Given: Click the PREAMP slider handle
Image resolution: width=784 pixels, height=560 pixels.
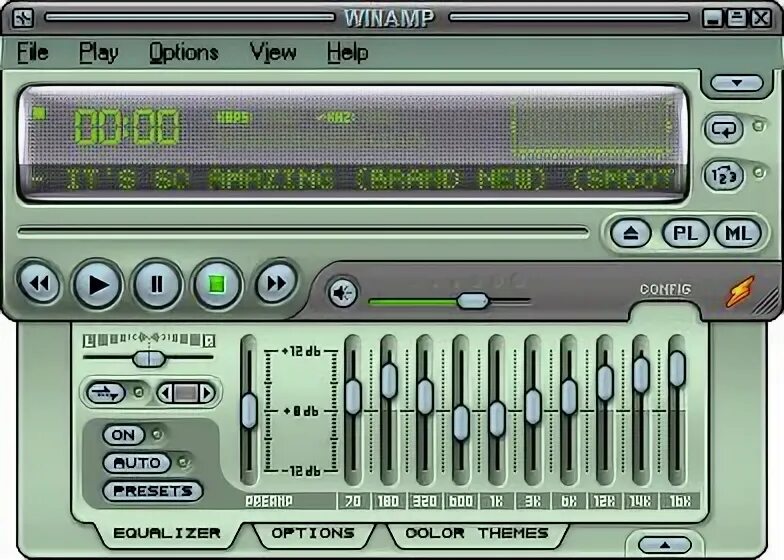Looking at the screenshot, I should [x=249, y=411].
